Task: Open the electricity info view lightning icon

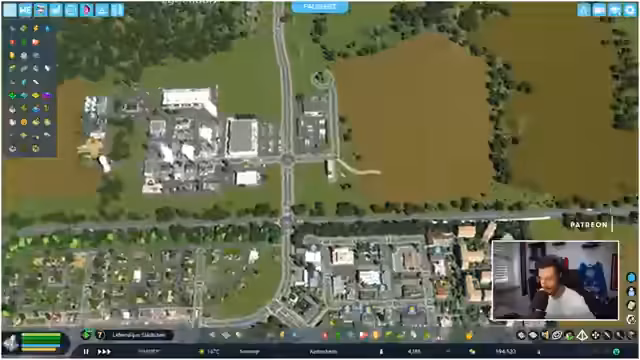Action: (x=36, y=29)
